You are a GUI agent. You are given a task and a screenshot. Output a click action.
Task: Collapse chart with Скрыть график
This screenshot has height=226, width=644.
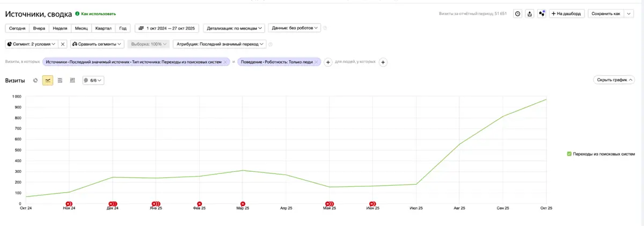[x=614, y=80]
